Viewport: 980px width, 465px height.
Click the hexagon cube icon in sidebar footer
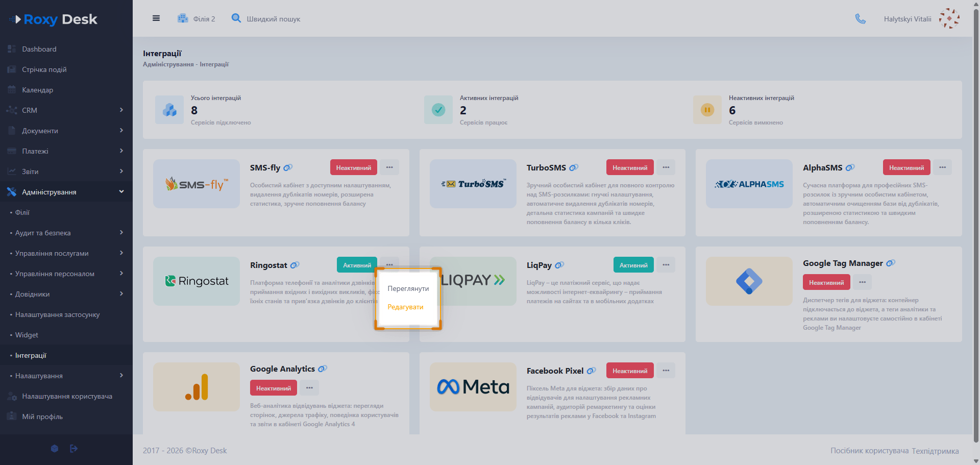pos(55,449)
